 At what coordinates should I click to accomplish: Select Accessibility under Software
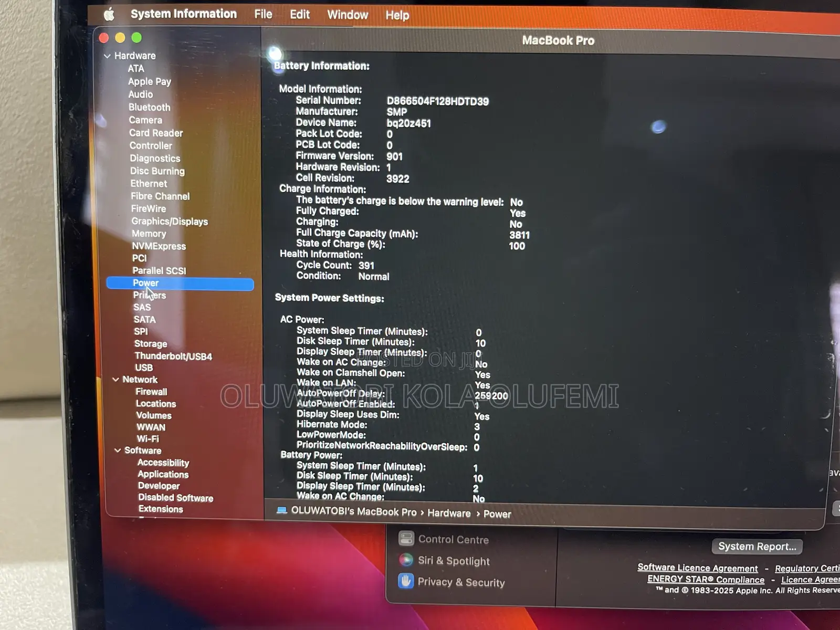163,463
